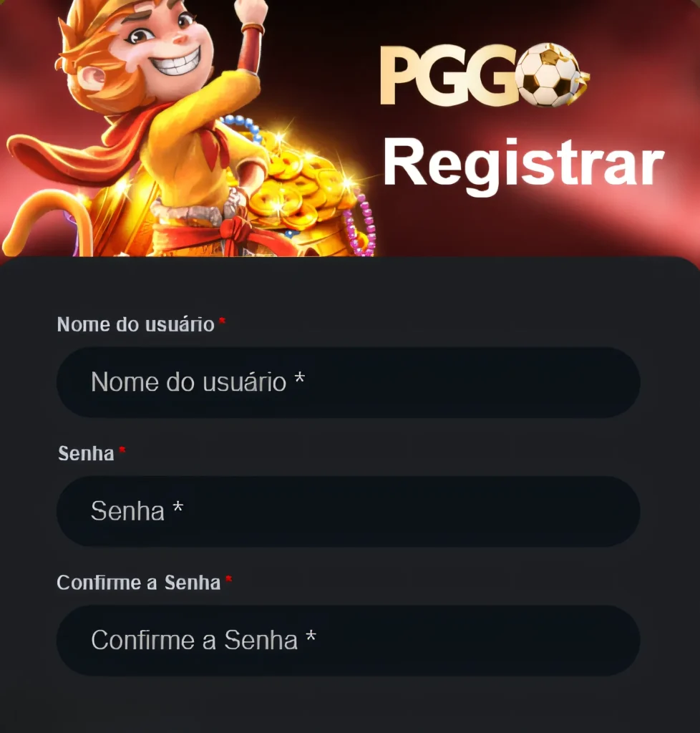Focus the Confirme a Senha field

(348, 641)
